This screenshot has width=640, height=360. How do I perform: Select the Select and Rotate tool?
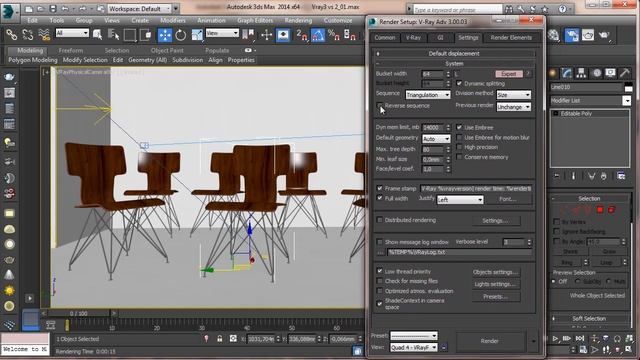(x=180, y=35)
